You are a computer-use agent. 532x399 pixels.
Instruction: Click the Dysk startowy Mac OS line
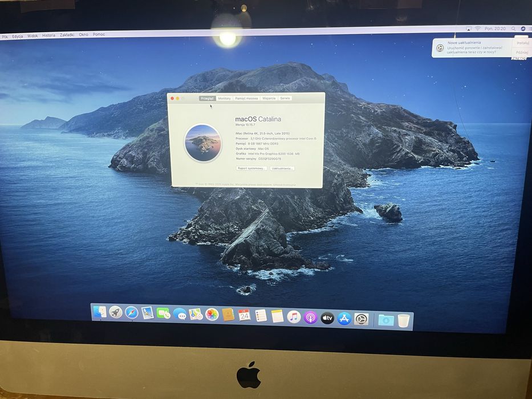pyautogui.click(x=252, y=149)
